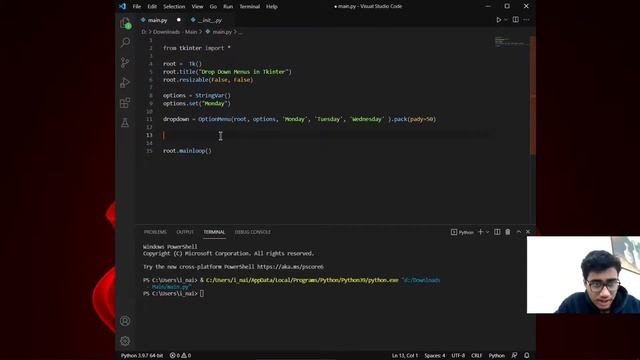The height and width of the screenshot is (360, 640).
Task: Switch to the DEBUG CONSOLE panel tab
Action: [253, 232]
